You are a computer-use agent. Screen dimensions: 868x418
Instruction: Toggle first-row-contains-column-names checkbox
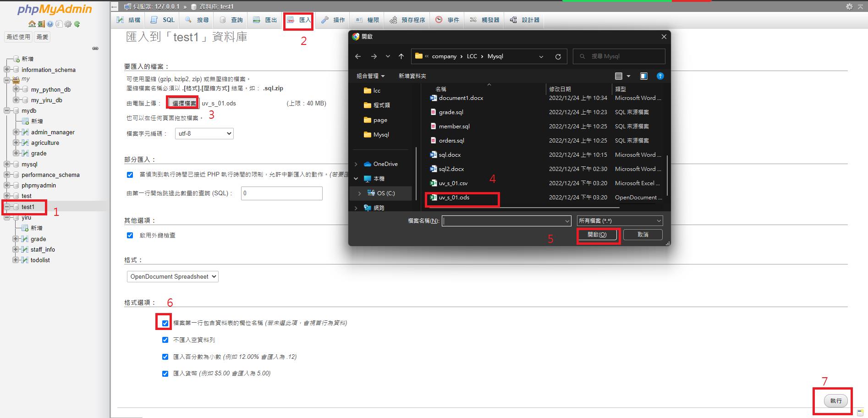coord(165,323)
